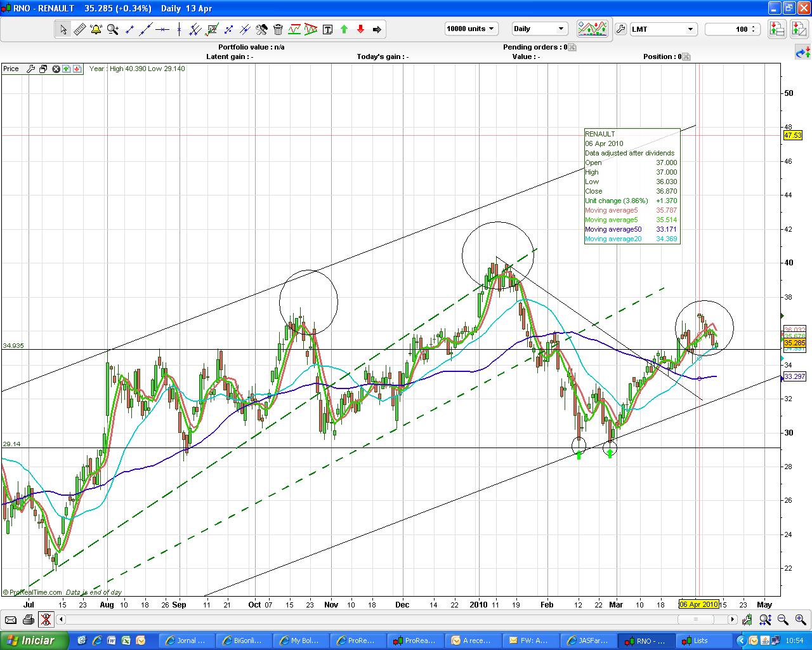Switch to FW: A taskbar window
This screenshot has width=812, height=650.
pyautogui.click(x=530, y=640)
